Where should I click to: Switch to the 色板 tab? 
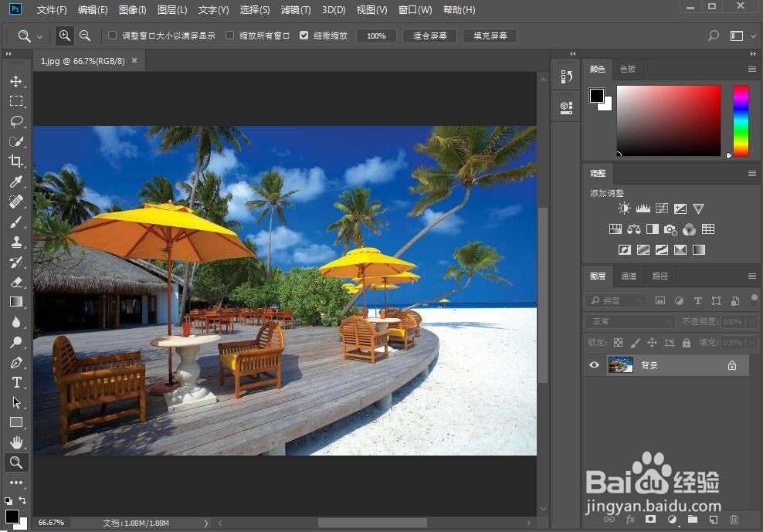coord(628,69)
